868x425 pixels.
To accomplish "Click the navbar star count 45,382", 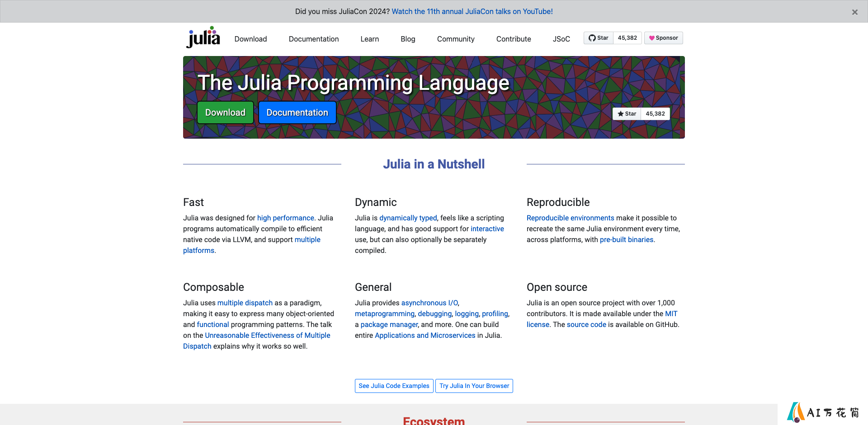I will pyautogui.click(x=627, y=38).
